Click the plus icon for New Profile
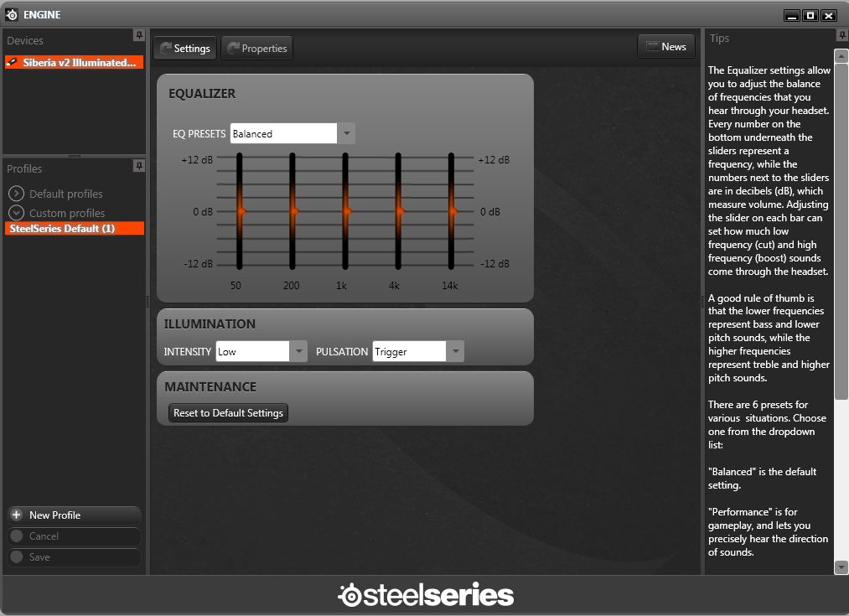Viewport: 849px width, 616px height. pos(16,515)
